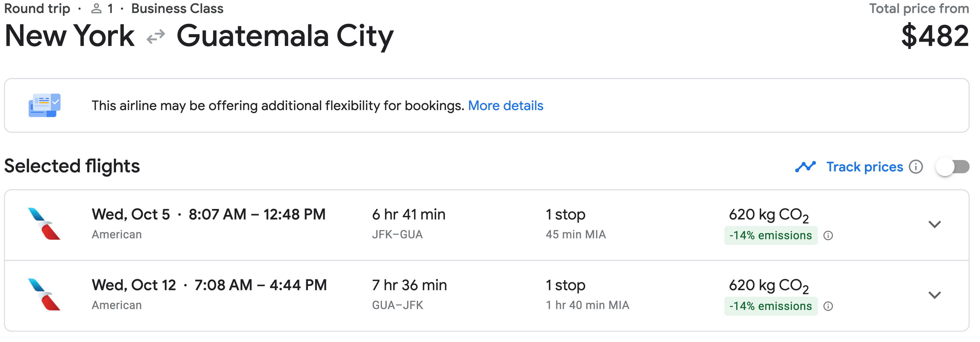Click the passenger count person icon

click(x=97, y=9)
